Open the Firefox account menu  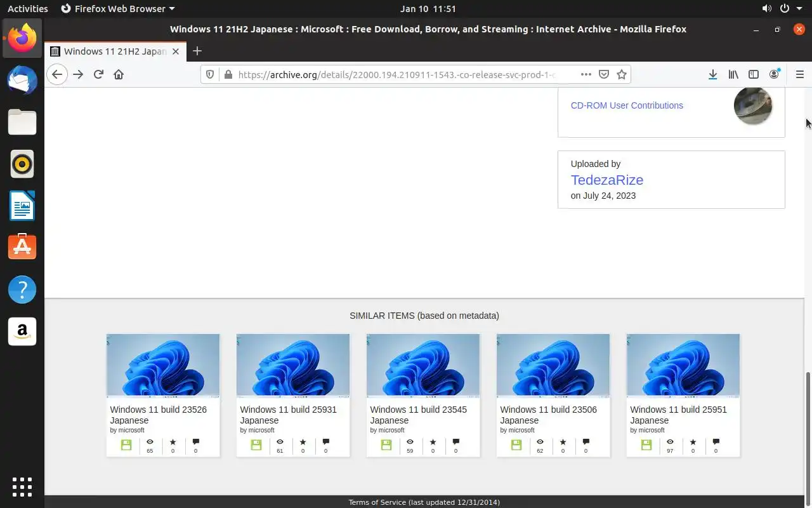[x=774, y=74]
